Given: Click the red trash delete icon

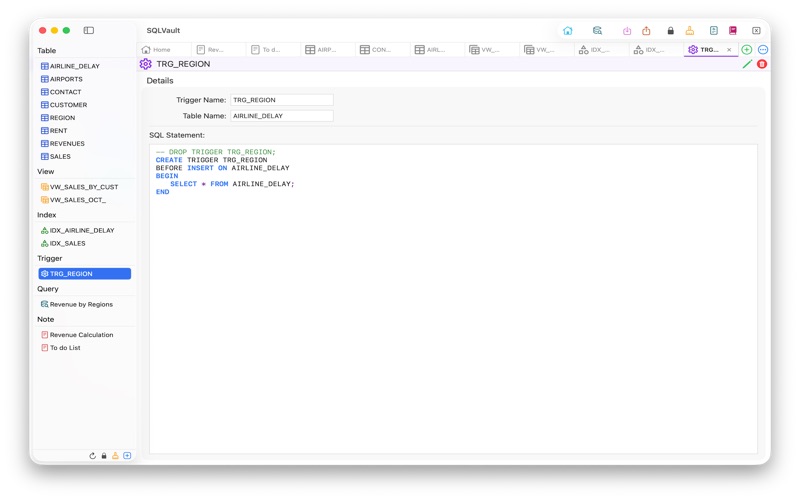Looking at the screenshot, I should coord(762,64).
